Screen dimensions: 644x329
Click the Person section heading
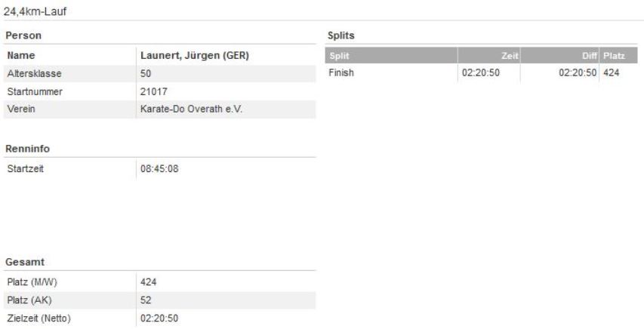tap(22, 35)
